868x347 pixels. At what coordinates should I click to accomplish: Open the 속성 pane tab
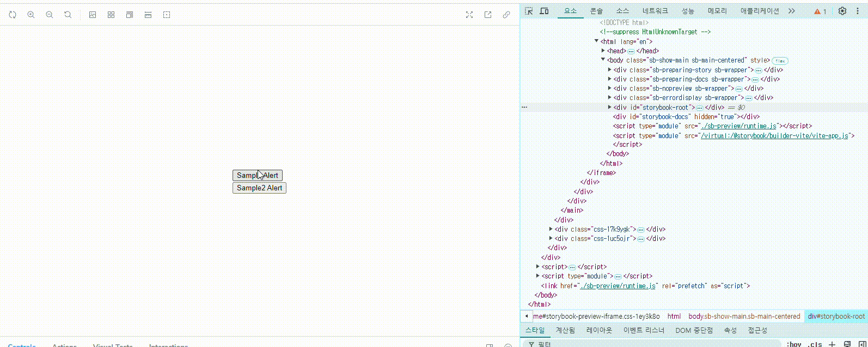click(x=730, y=330)
